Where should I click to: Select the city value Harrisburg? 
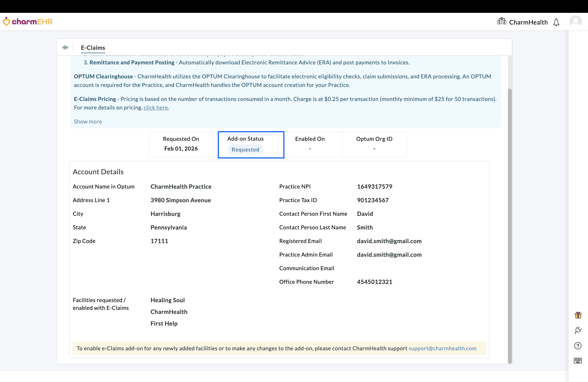click(165, 214)
